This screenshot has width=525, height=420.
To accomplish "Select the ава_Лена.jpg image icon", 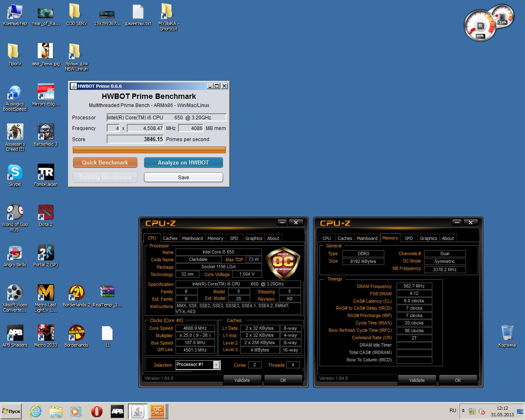I will 46,55.
